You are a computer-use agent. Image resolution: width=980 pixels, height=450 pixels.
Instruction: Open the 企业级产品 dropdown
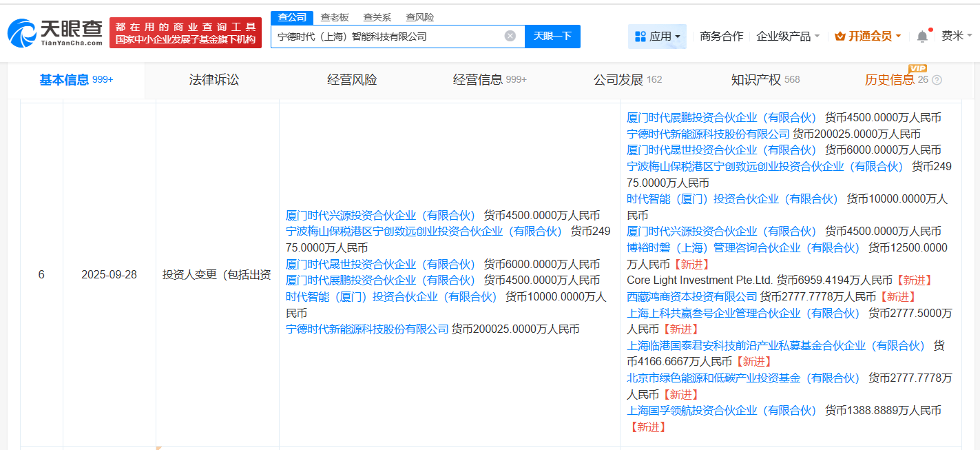(x=785, y=36)
